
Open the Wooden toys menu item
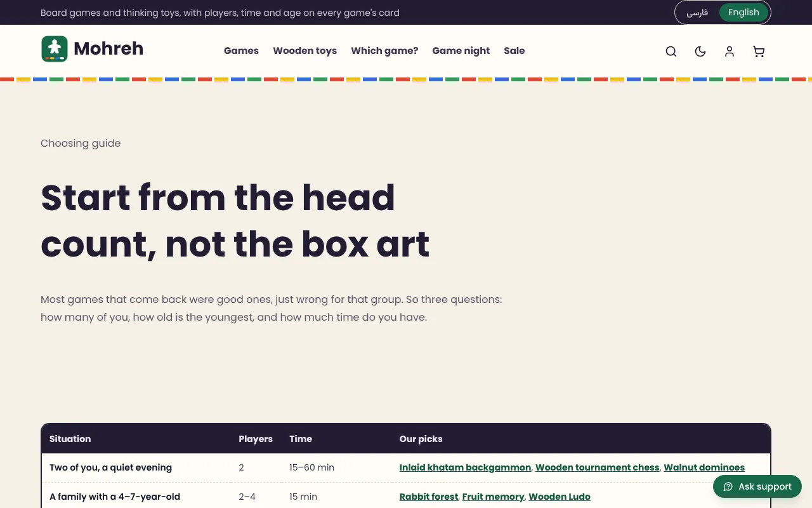pos(305,51)
